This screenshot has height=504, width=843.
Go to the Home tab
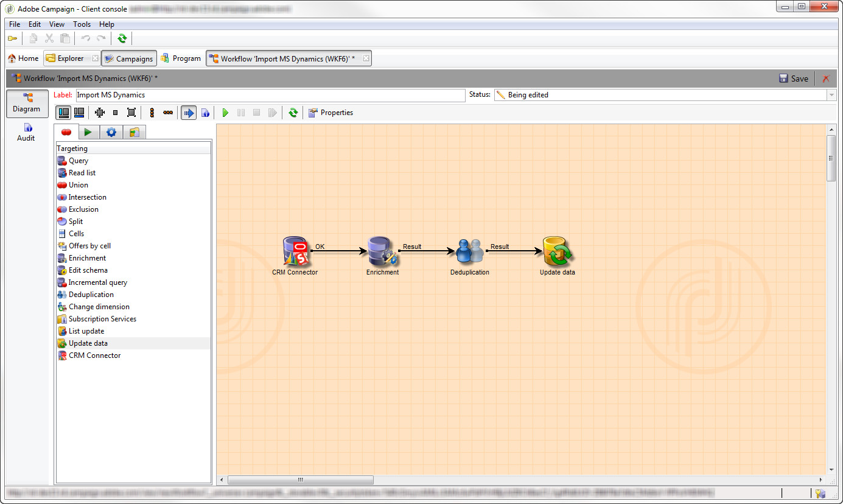click(x=23, y=58)
